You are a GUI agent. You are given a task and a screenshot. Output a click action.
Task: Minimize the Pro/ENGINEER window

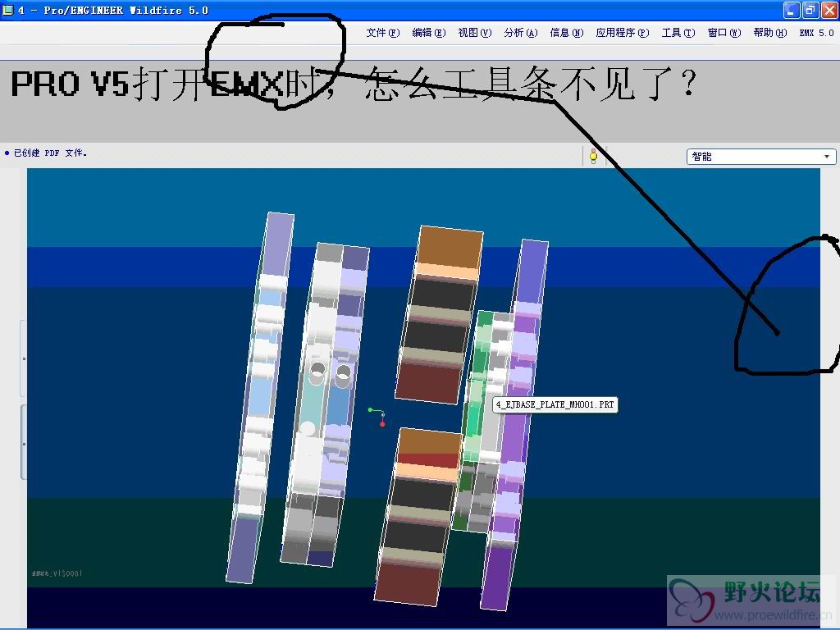click(x=792, y=10)
